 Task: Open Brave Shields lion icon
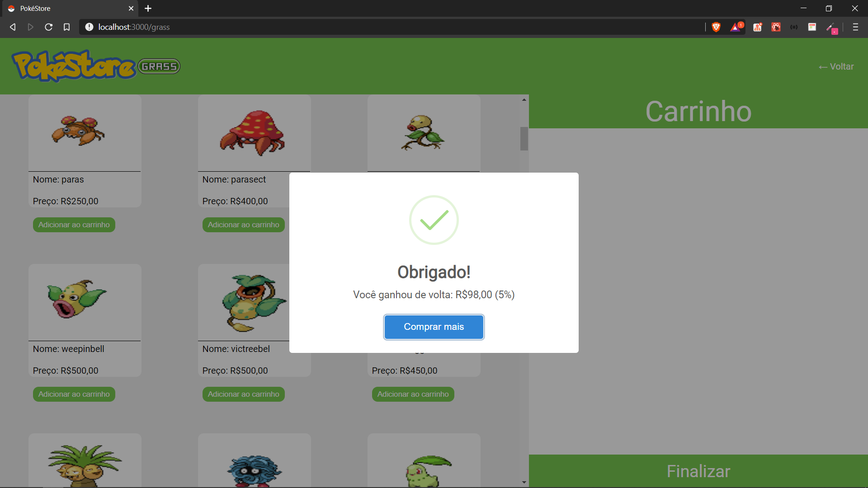pos(716,27)
